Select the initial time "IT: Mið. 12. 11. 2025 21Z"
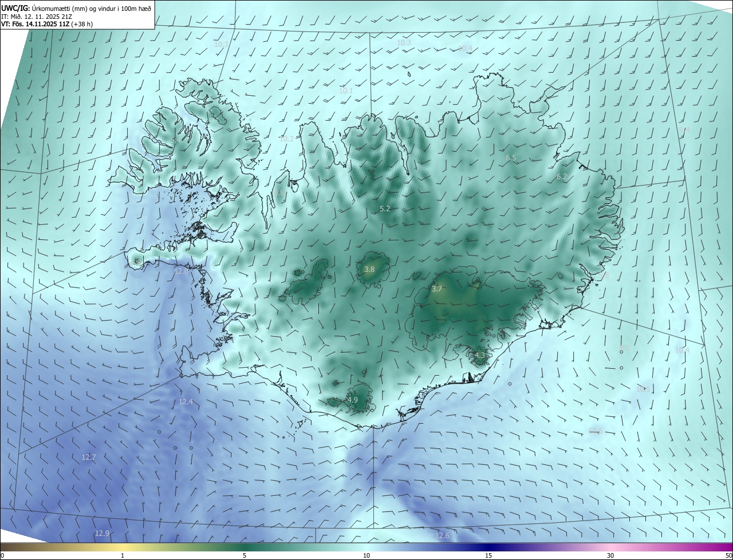733x560 pixels. click(x=37, y=17)
